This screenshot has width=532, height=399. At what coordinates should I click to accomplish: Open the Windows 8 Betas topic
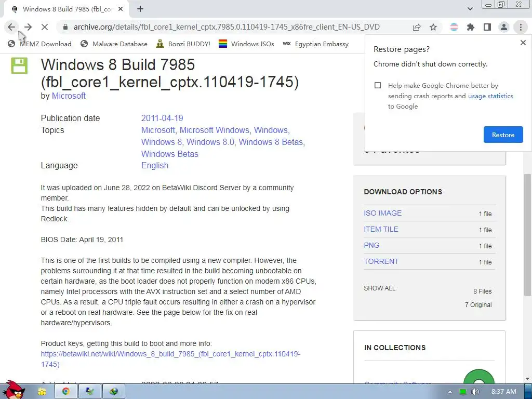(271, 142)
